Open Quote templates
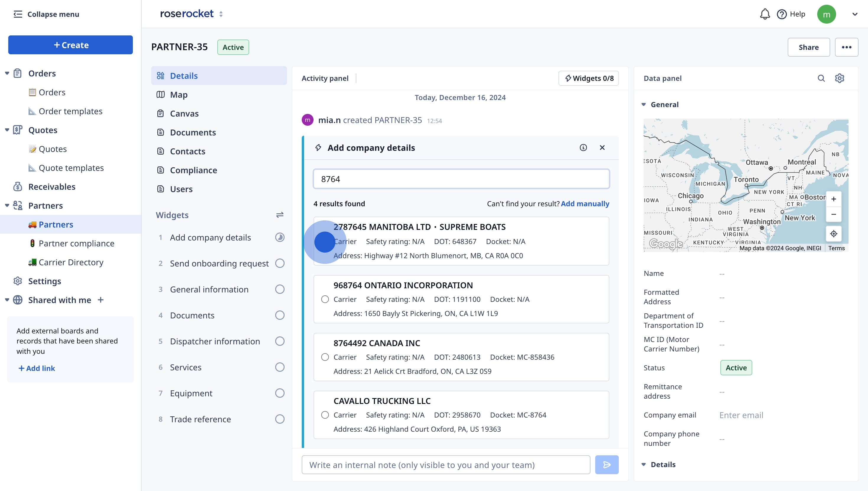The width and height of the screenshot is (868, 491). click(x=71, y=168)
